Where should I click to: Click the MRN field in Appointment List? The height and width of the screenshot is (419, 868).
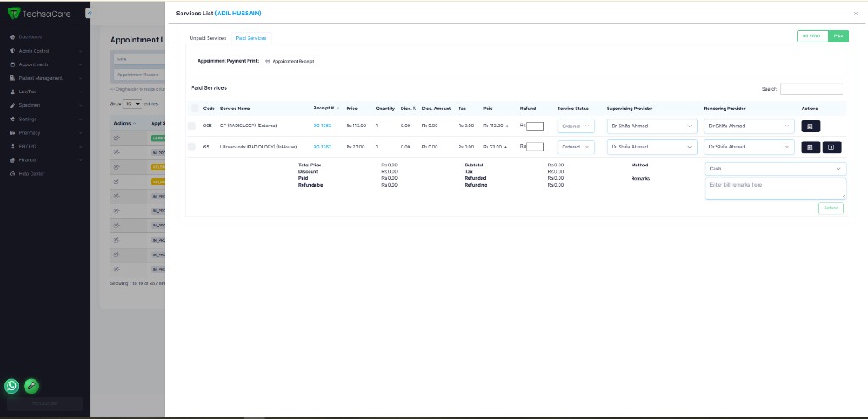click(140, 59)
